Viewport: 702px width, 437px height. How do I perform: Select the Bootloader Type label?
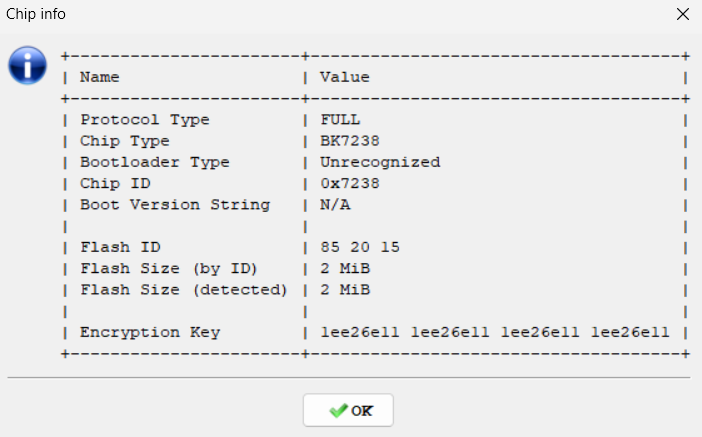pyautogui.click(x=154, y=162)
